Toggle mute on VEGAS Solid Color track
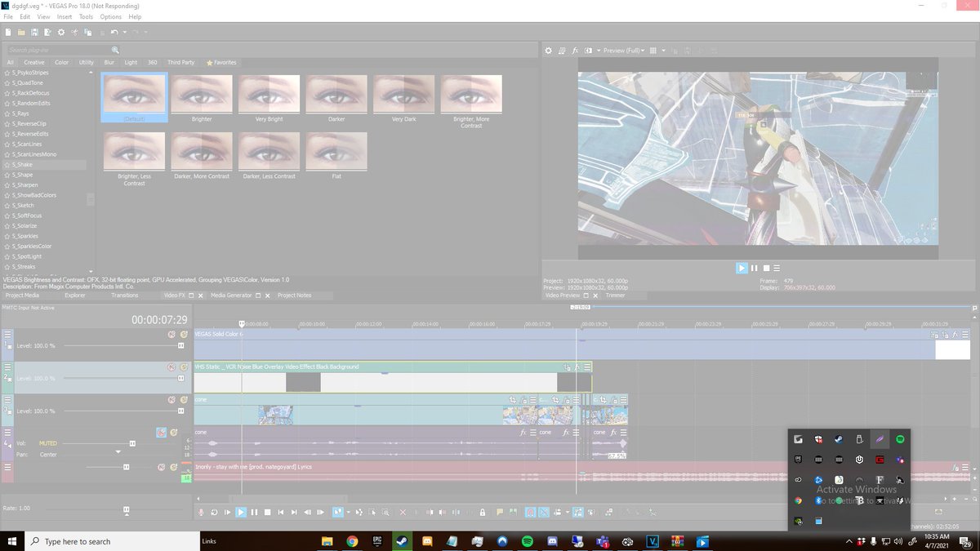 click(171, 334)
